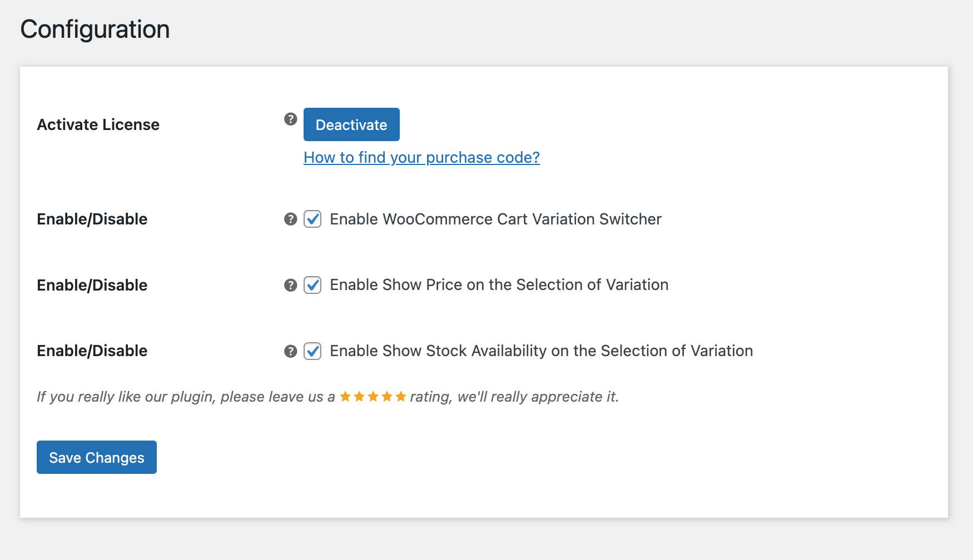Click the second star in the rating row
This screenshot has height=560, width=973.
[359, 397]
